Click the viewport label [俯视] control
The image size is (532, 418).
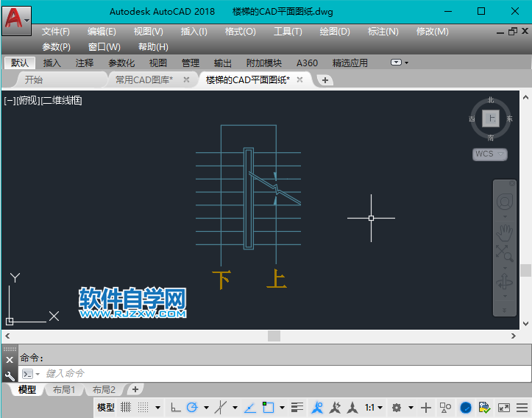click(28, 100)
